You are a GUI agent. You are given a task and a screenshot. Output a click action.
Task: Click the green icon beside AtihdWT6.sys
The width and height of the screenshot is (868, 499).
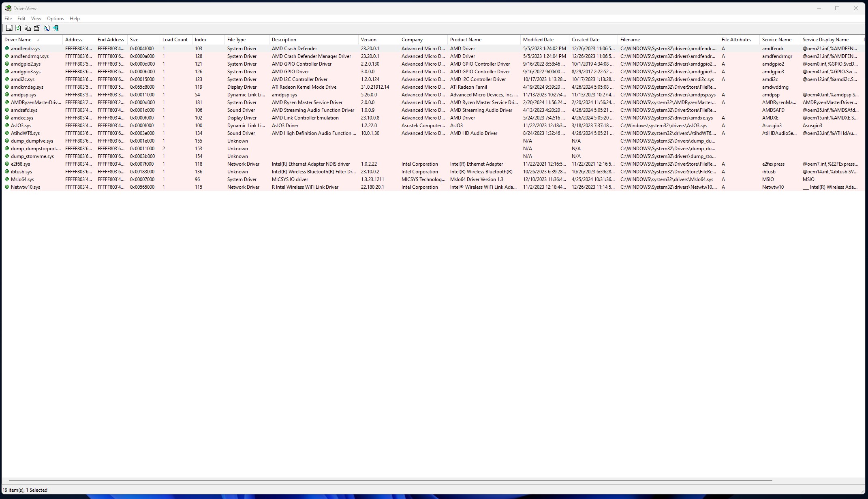(x=7, y=133)
